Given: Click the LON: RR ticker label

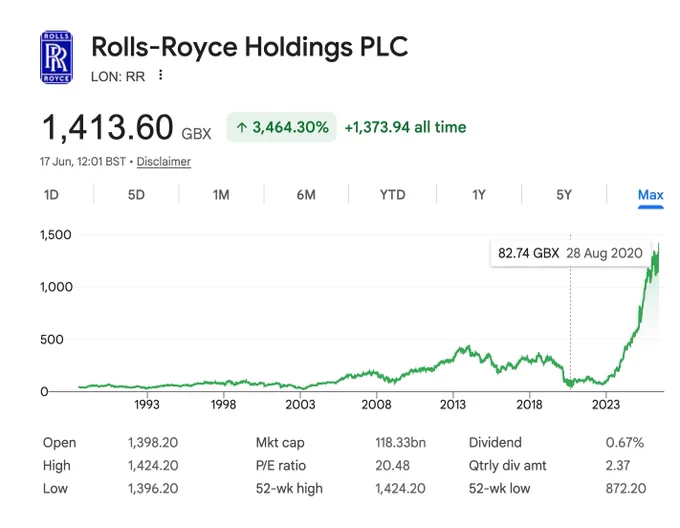Looking at the screenshot, I should (x=118, y=77).
